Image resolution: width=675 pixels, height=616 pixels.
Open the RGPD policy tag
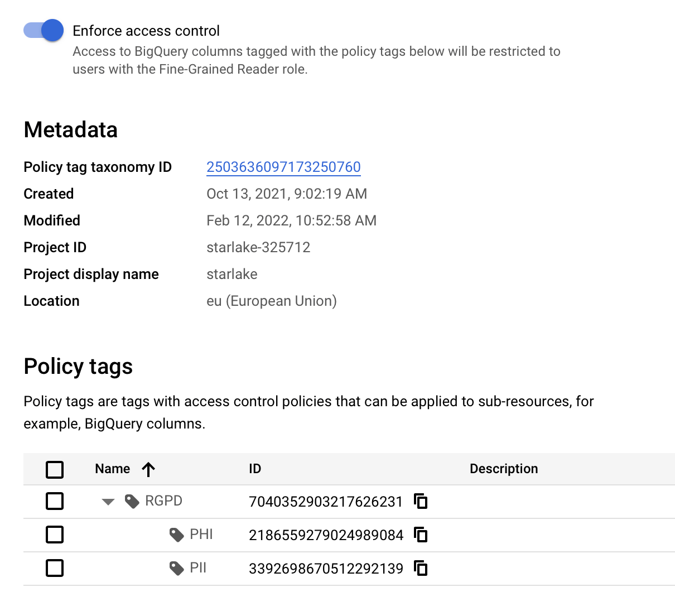point(163,501)
